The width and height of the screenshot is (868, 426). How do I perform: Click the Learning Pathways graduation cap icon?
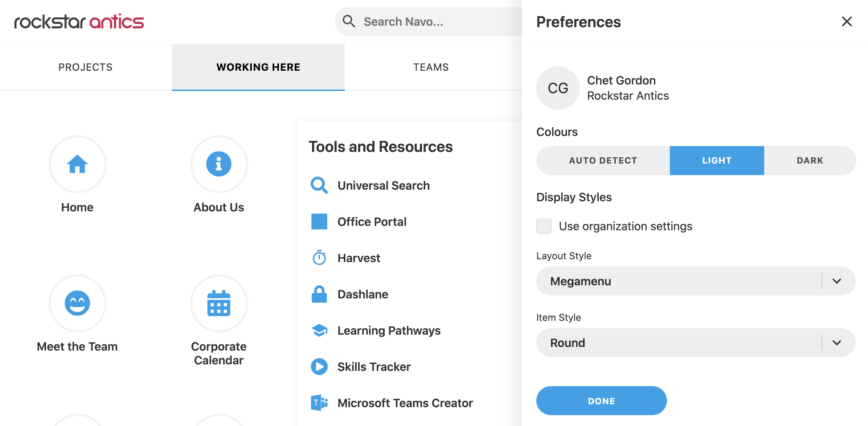click(x=319, y=330)
